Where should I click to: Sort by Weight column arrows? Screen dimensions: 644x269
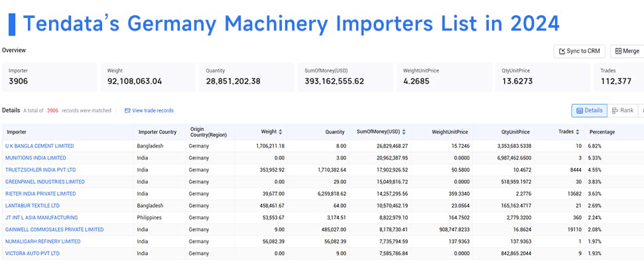tap(281, 132)
